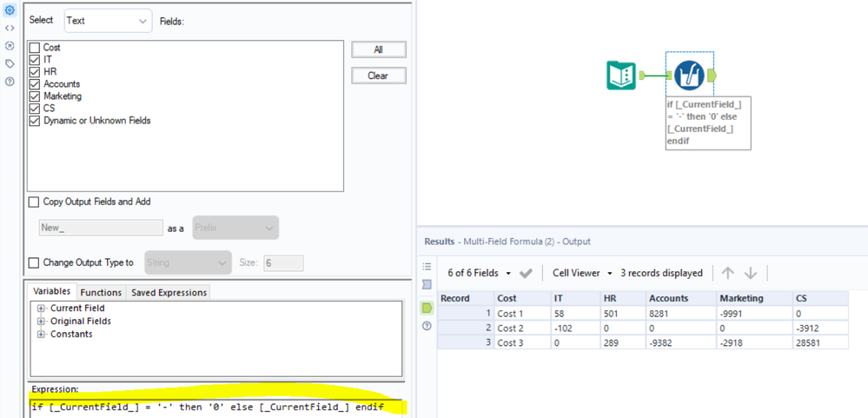The image size is (868, 418).
Task: Click the Multi-Field Formula input anchor
Action: [x=669, y=76]
